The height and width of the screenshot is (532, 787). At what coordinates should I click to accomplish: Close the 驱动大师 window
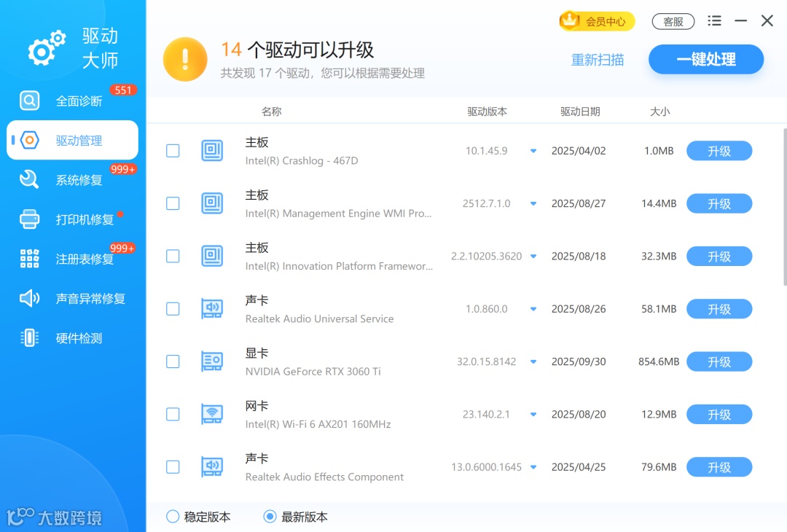[767, 20]
